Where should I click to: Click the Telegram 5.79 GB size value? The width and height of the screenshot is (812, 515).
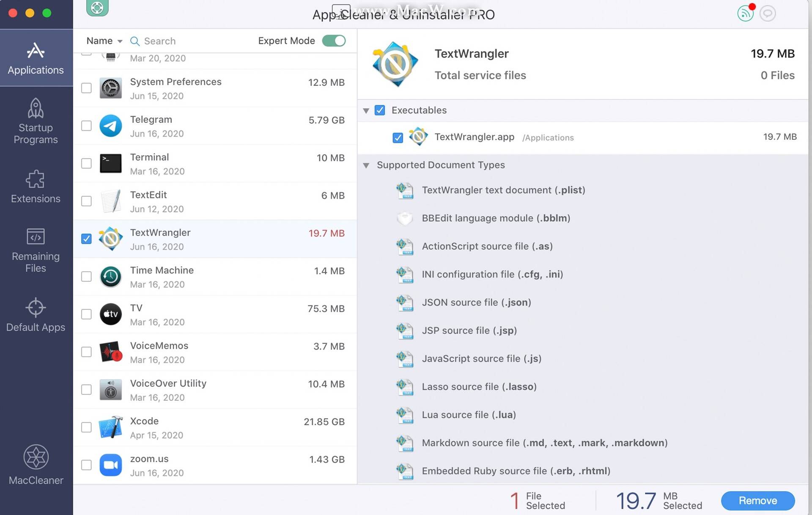pos(326,120)
